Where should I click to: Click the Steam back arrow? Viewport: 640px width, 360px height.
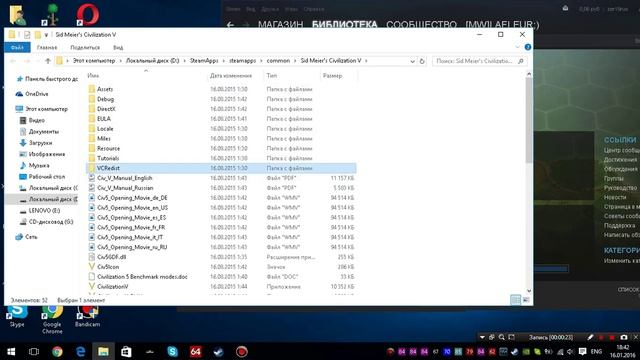pyautogui.click(x=231, y=25)
